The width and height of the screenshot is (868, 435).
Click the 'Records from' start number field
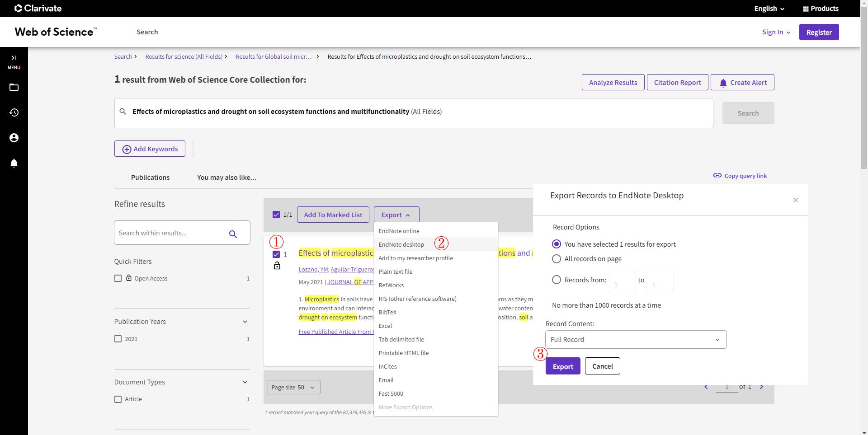[x=623, y=281]
